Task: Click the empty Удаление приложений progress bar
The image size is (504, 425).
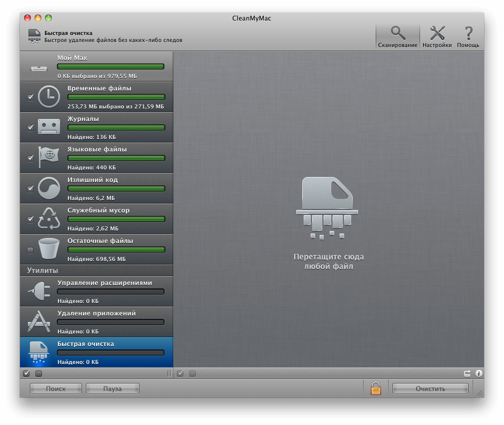Action: (x=110, y=321)
